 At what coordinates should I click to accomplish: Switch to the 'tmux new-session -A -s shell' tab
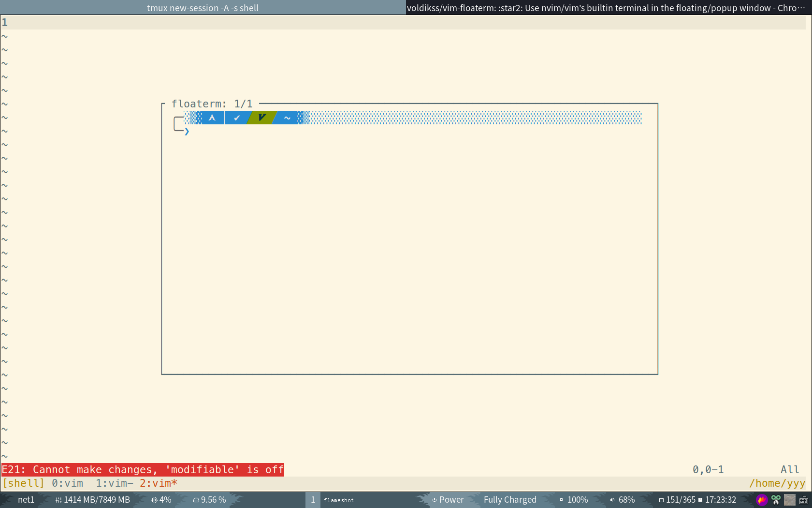point(203,8)
